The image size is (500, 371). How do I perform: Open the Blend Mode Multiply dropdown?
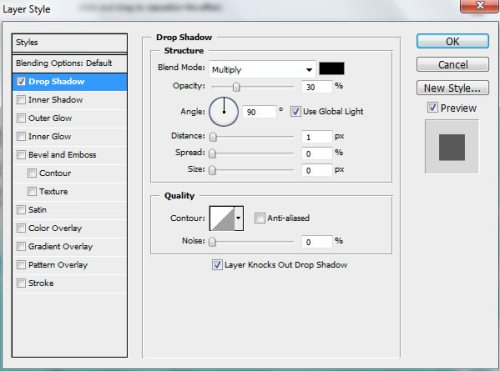[262, 70]
